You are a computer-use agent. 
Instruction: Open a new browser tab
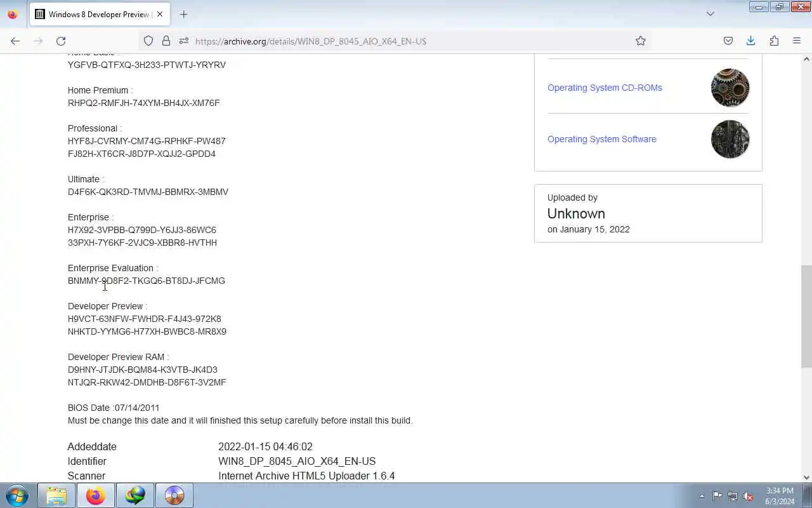[x=183, y=14]
